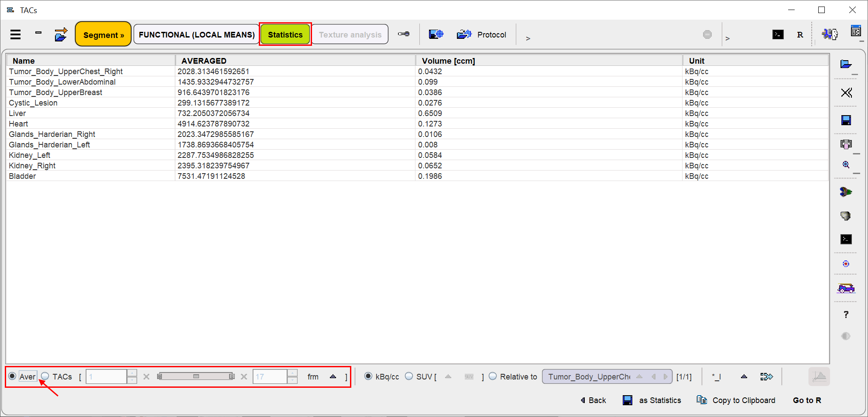Switch to FUNCTIONAL (LOCAL MEANS) tab

click(x=196, y=34)
